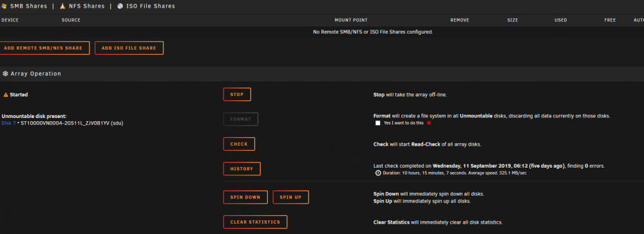Click the 'Stop will take the array off-line' description
Screen dimensions: 644x234
tap(410, 95)
